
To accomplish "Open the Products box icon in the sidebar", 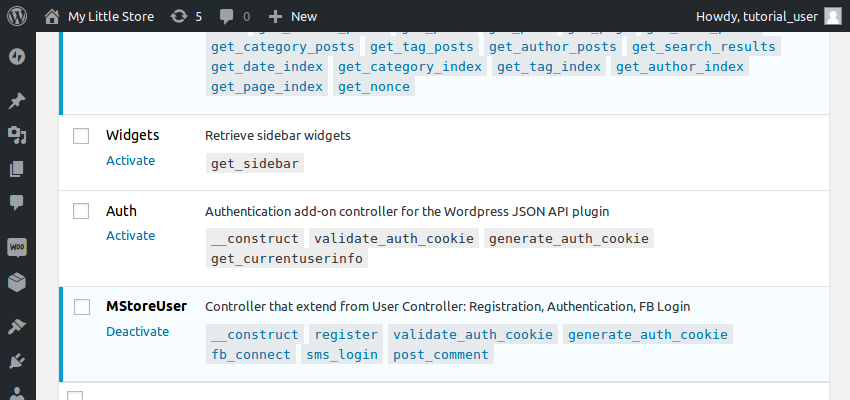I will pyautogui.click(x=17, y=282).
